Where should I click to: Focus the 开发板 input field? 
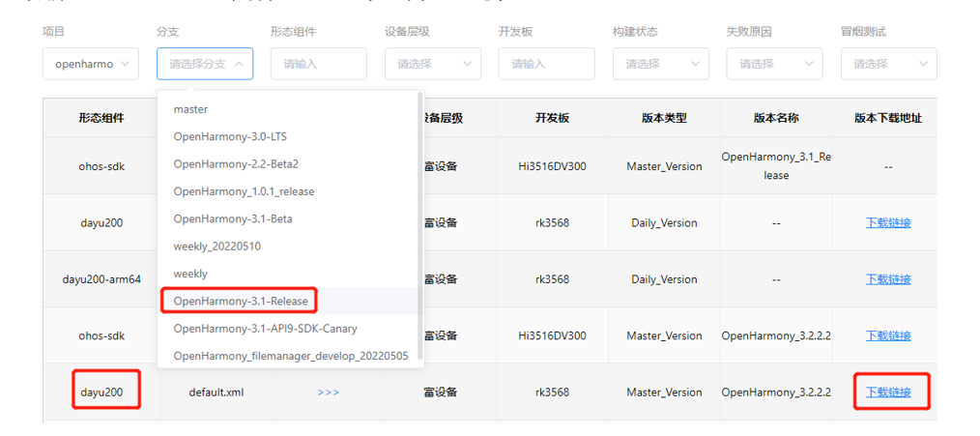546,64
